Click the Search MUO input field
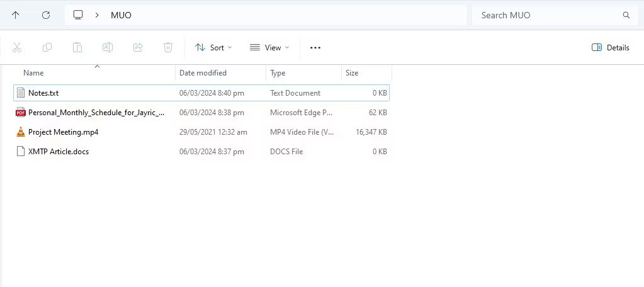This screenshot has width=644, height=287. pyautogui.click(x=548, y=15)
